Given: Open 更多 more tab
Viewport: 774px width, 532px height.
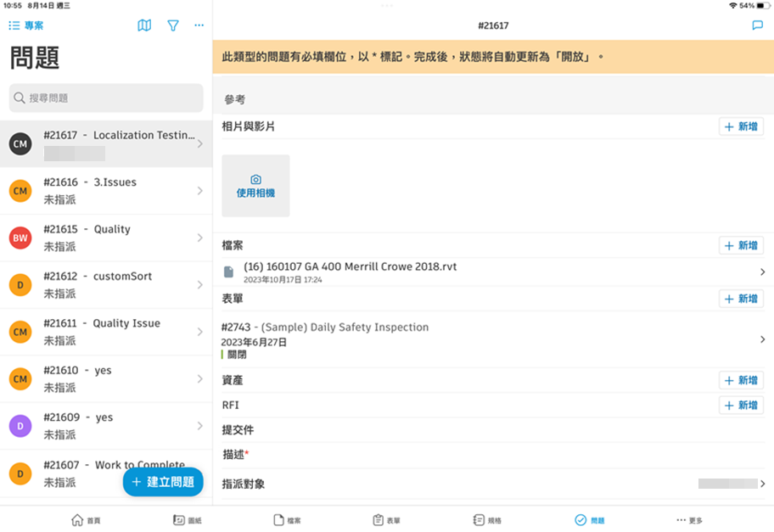Looking at the screenshot, I should tap(690, 520).
